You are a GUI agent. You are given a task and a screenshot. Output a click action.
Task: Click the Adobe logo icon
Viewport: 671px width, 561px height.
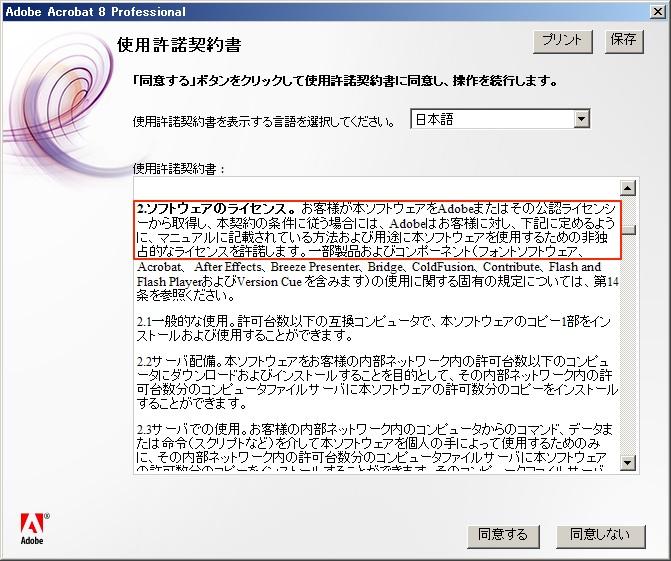click(x=34, y=528)
